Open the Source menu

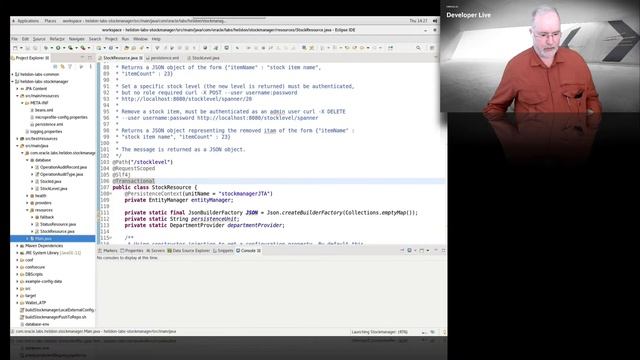click(x=39, y=39)
